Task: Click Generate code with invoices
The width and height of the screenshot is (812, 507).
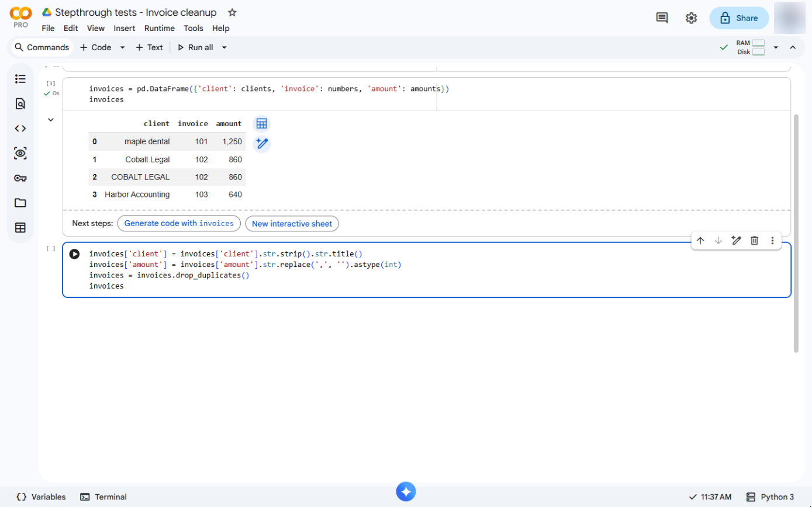Action: [x=179, y=224]
